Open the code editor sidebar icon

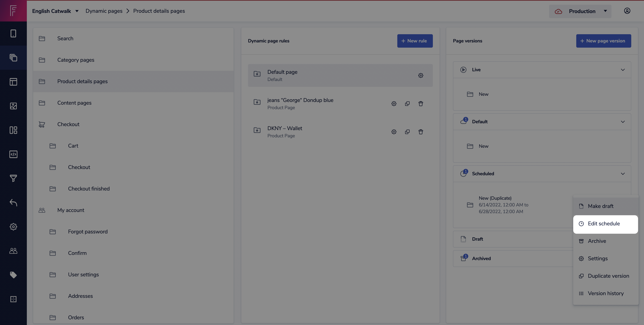click(13, 154)
